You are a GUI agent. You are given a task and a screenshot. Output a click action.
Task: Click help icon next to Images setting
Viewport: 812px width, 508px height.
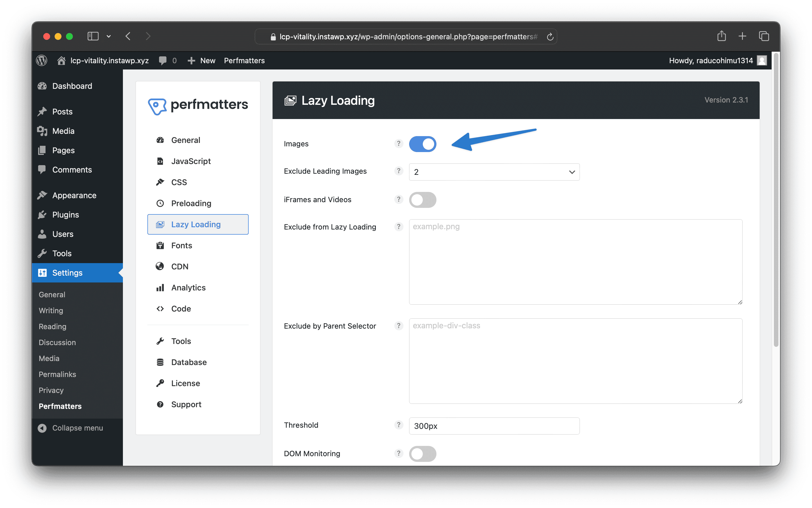pyautogui.click(x=398, y=144)
